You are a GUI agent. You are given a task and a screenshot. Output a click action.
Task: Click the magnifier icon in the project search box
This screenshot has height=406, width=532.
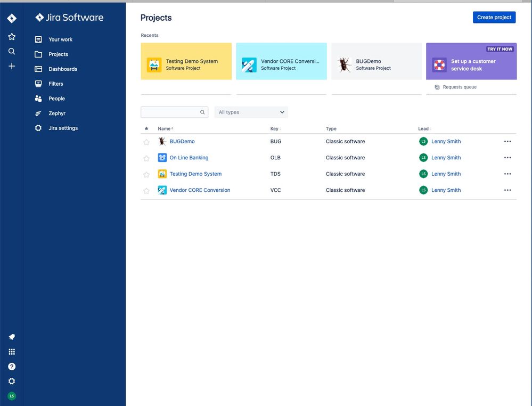pos(202,112)
